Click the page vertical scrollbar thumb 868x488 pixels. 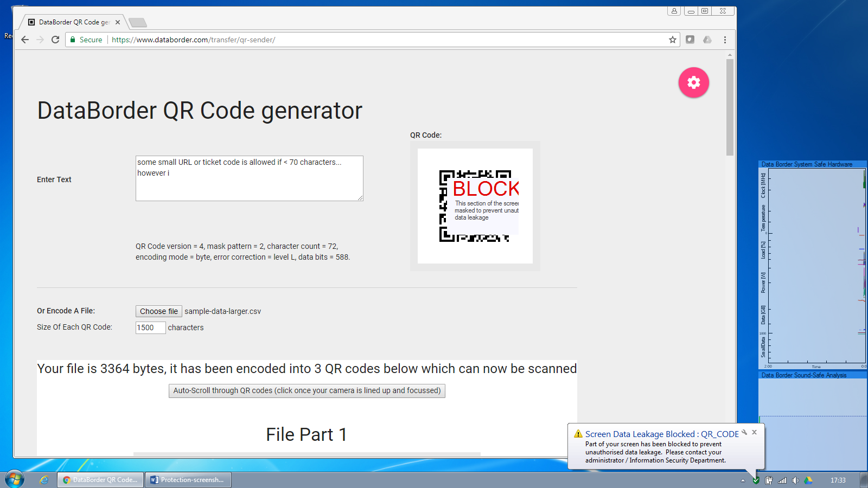point(730,107)
